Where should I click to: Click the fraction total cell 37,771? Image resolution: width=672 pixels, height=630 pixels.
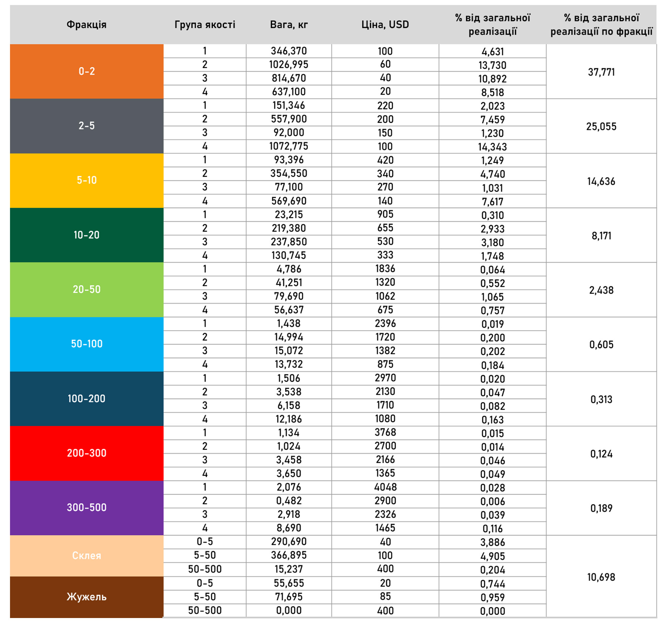(601, 72)
